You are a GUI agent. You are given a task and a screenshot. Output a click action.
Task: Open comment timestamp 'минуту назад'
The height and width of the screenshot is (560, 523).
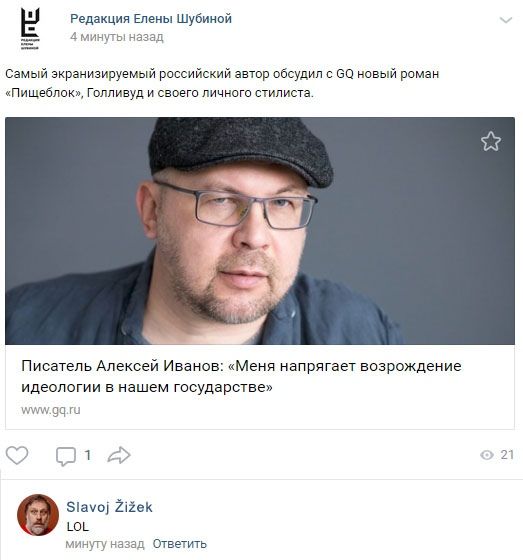tap(105, 544)
